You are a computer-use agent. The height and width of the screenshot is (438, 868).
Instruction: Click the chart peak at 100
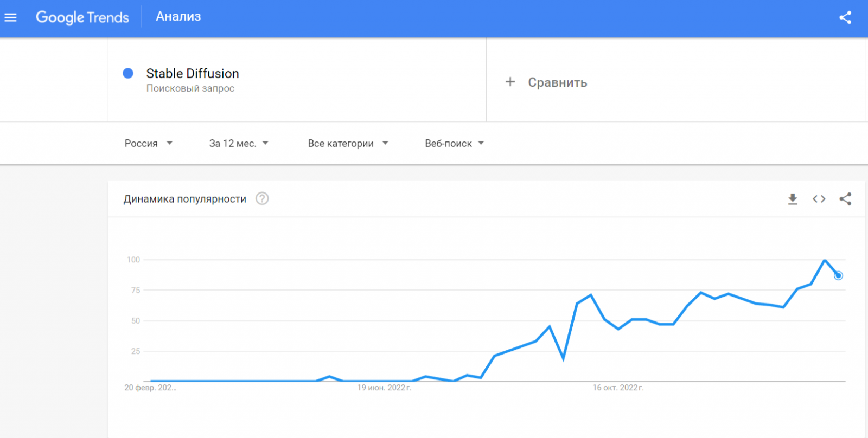point(825,260)
